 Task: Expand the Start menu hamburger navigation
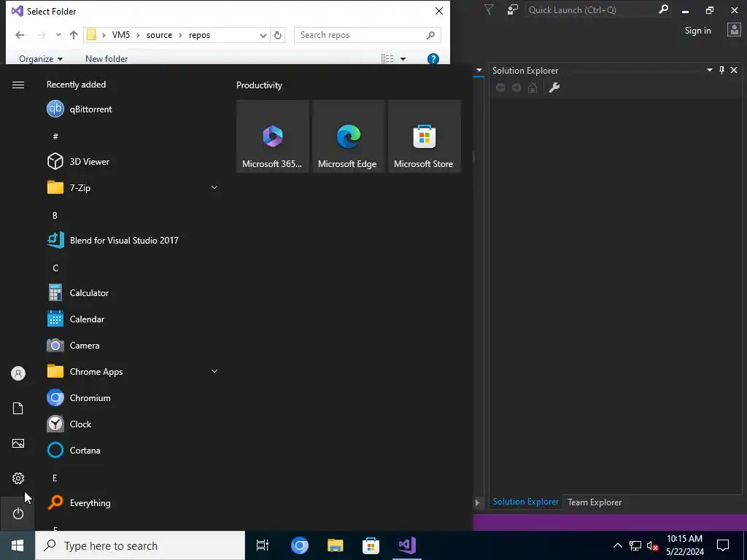[18, 85]
